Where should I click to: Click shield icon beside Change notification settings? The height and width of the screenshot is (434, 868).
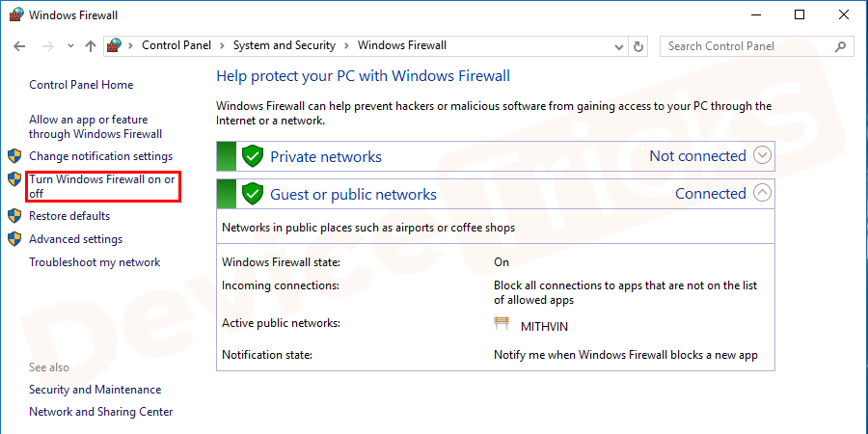pos(14,155)
